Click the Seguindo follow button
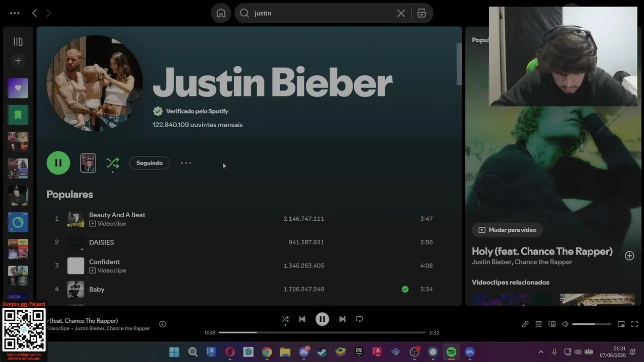The width and height of the screenshot is (644, 362). pos(149,163)
